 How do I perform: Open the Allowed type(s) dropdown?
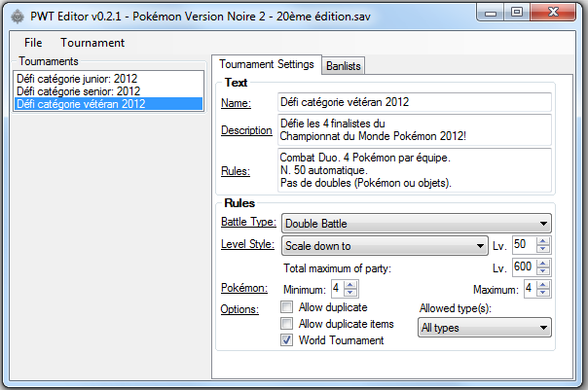click(x=485, y=328)
